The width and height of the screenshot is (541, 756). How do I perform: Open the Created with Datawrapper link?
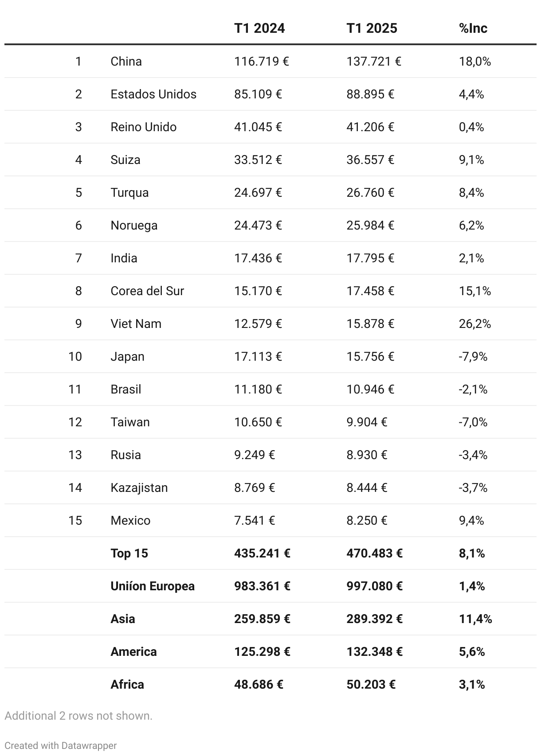click(60, 745)
